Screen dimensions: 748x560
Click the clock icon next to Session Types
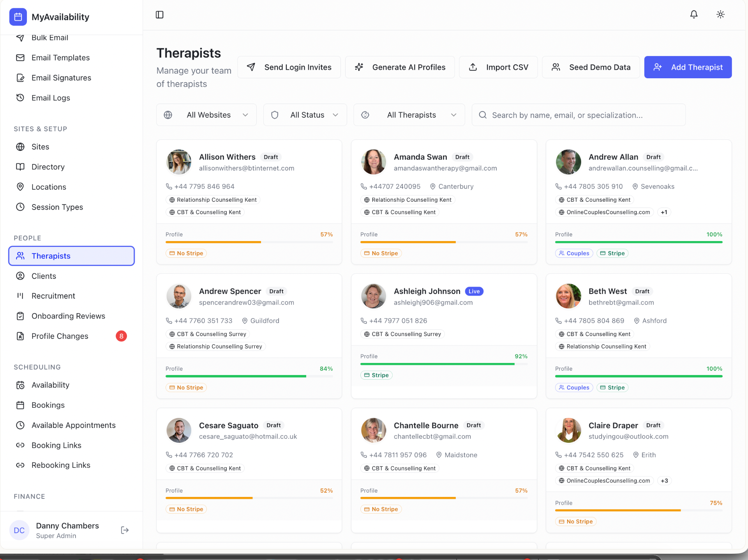click(20, 207)
